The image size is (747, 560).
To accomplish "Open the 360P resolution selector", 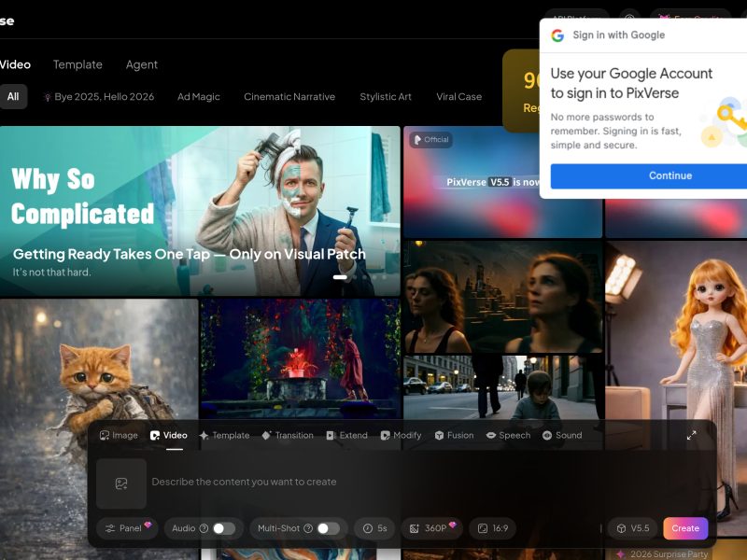I will pos(432,528).
